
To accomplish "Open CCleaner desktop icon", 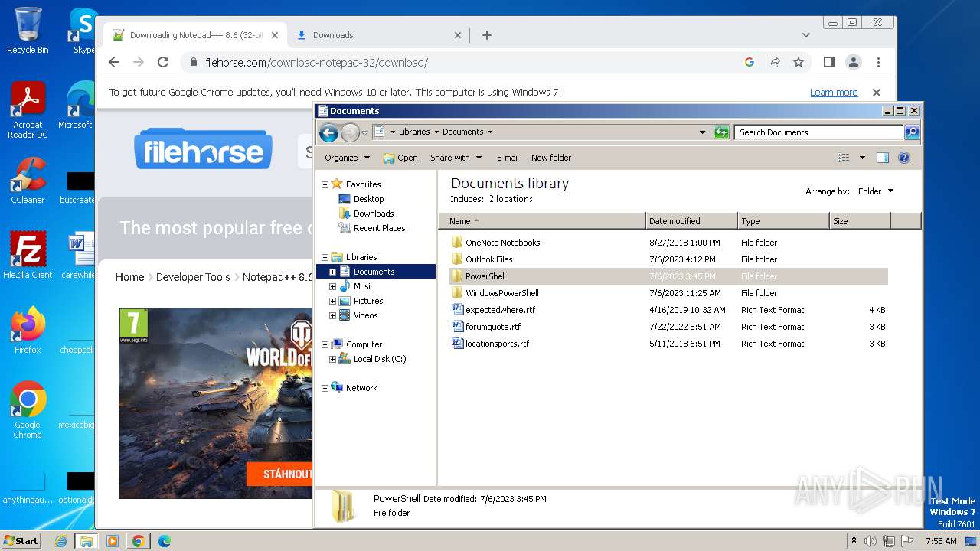I will 28,180.
